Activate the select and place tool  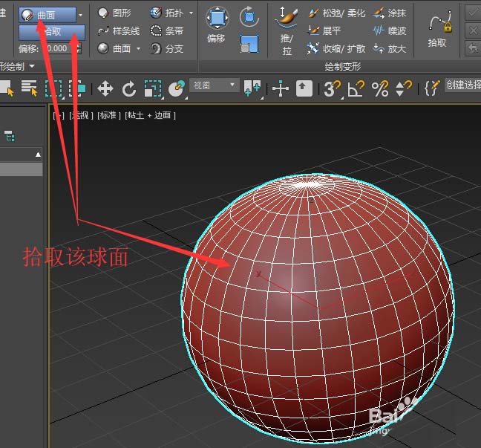click(x=177, y=89)
